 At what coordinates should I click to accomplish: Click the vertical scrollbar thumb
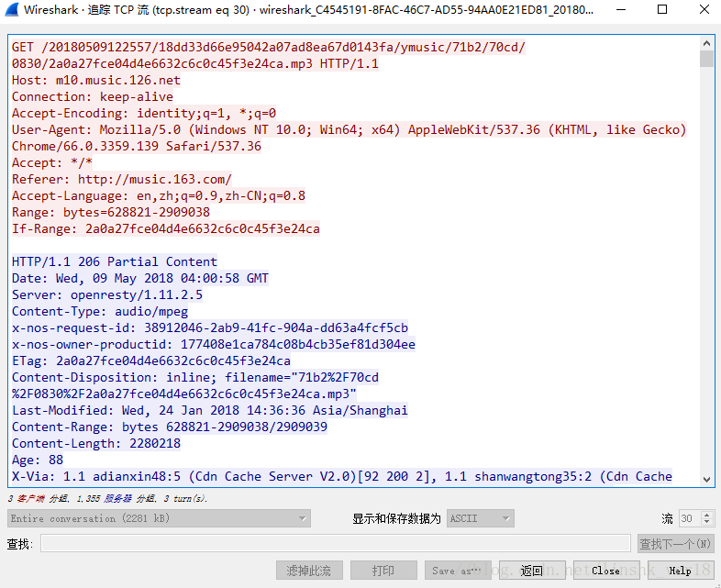point(706,59)
